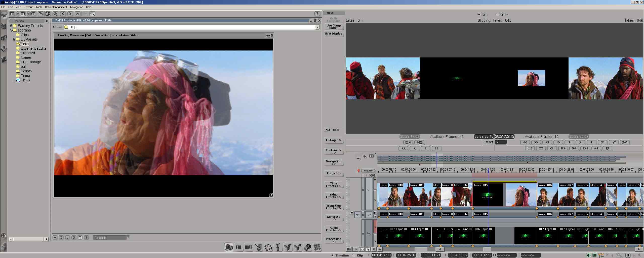644x258 pixels.
Task: Select the Timeline radio option
Action: click(332, 255)
